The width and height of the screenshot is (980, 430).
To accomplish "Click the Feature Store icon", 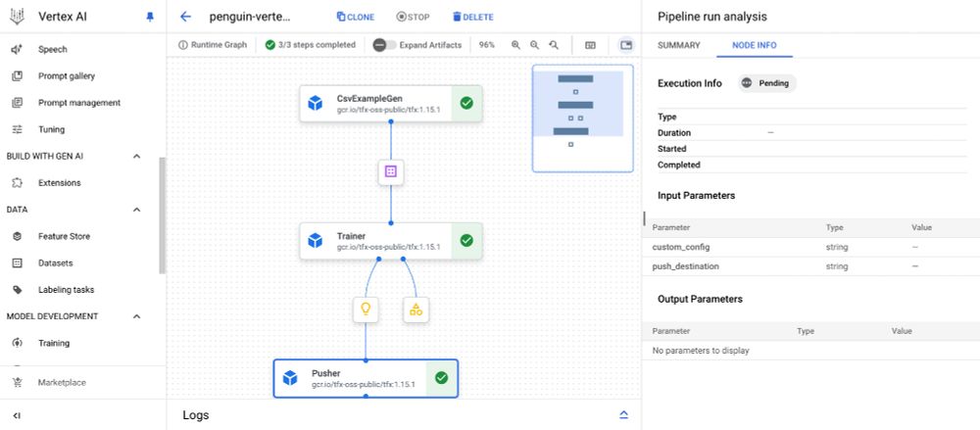I will [18, 236].
